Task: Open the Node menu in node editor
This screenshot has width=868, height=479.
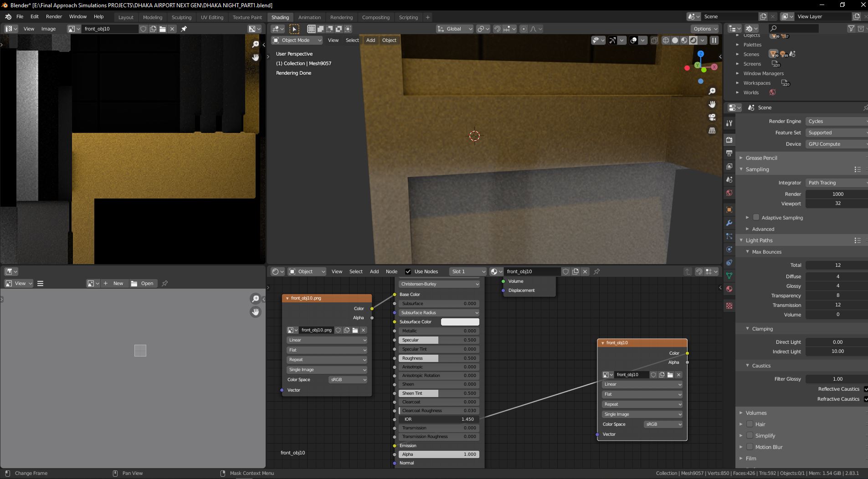Action: (391, 271)
